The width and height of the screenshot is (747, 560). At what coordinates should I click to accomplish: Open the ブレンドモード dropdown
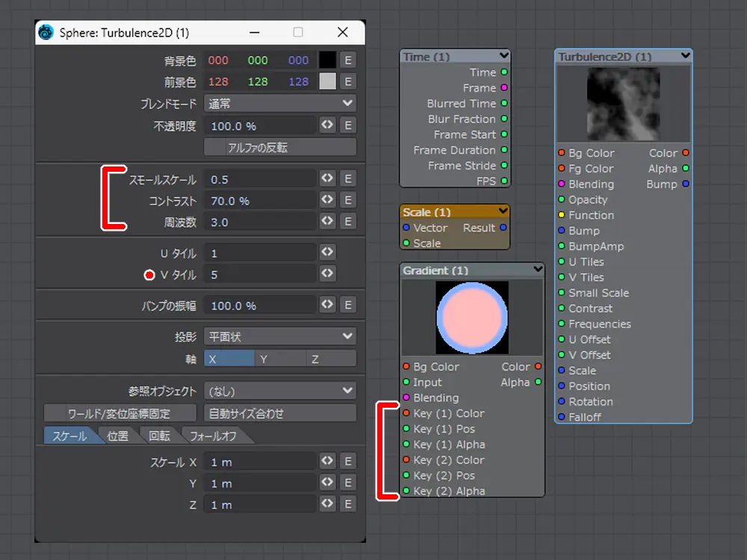tap(280, 103)
